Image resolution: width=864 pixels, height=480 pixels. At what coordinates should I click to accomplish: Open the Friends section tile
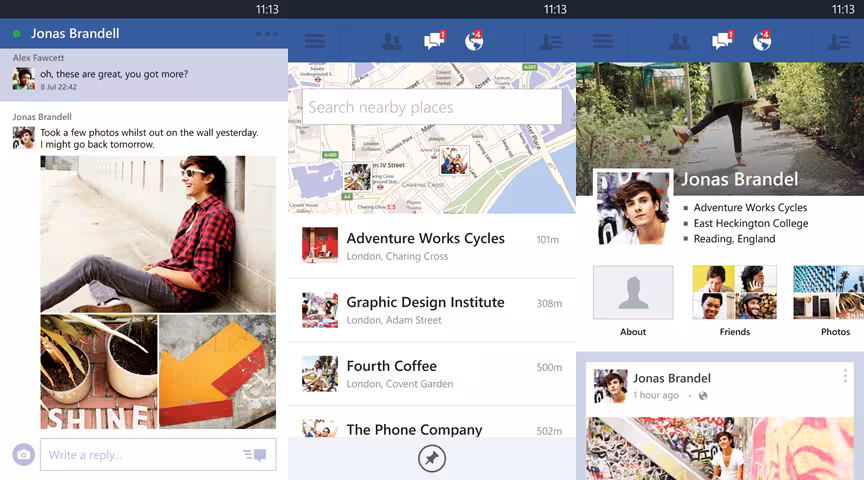click(735, 301)
